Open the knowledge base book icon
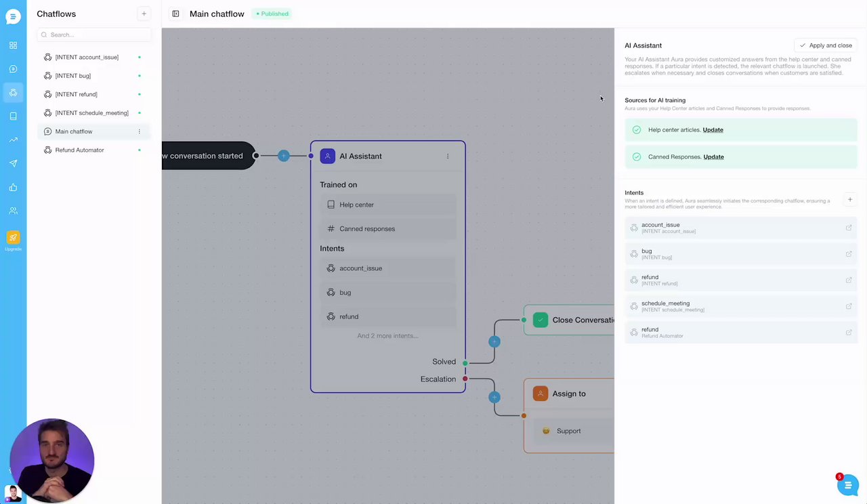867x504 pixels. [x=13, y=117]
